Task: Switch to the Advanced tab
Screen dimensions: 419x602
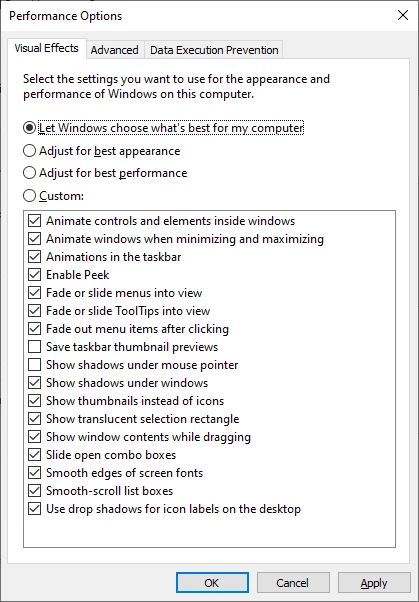Action: coord(114,50)
